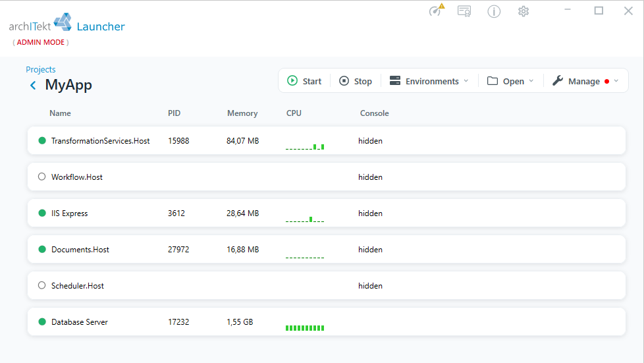Click hidden console of Documents.Host
The height and width of the screenshot is (363, 644).
pos(370,249)
